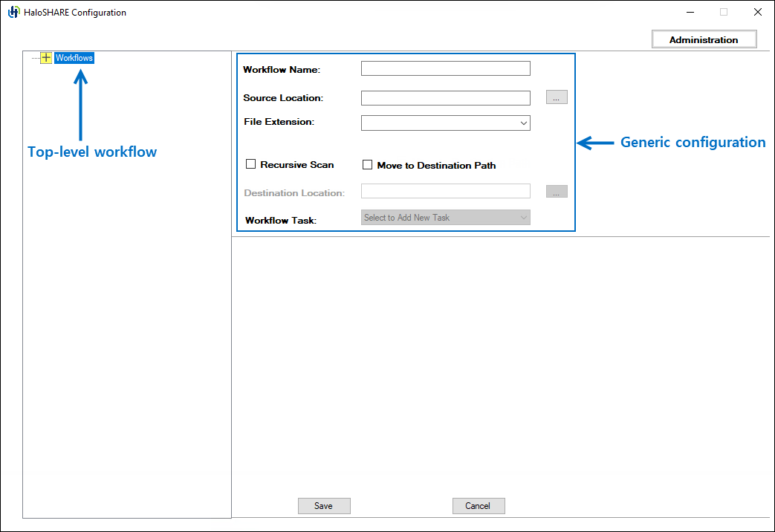Image resolution: width=775 pixels, height=532 pixels.
Task: Click the Destination Location browse (...) button
Action: 556,191
